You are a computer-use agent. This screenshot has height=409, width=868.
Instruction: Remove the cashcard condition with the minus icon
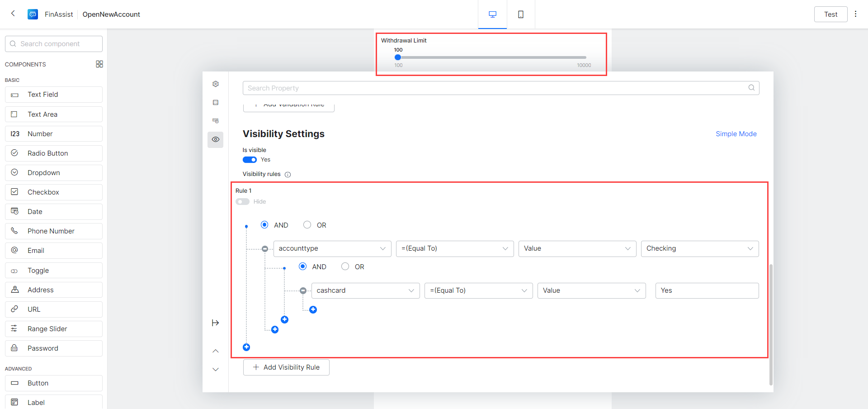(x=303, y=291)
